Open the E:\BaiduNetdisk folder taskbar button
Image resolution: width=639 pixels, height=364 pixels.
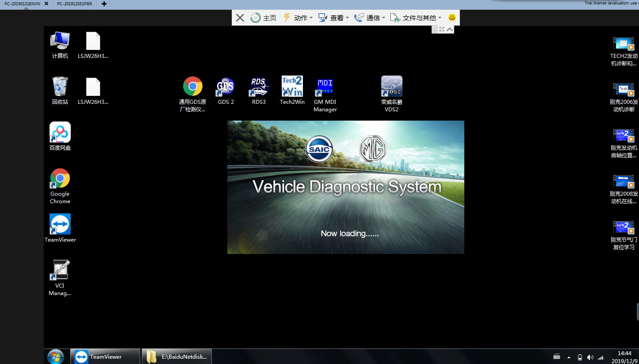(x=177, y=356)
